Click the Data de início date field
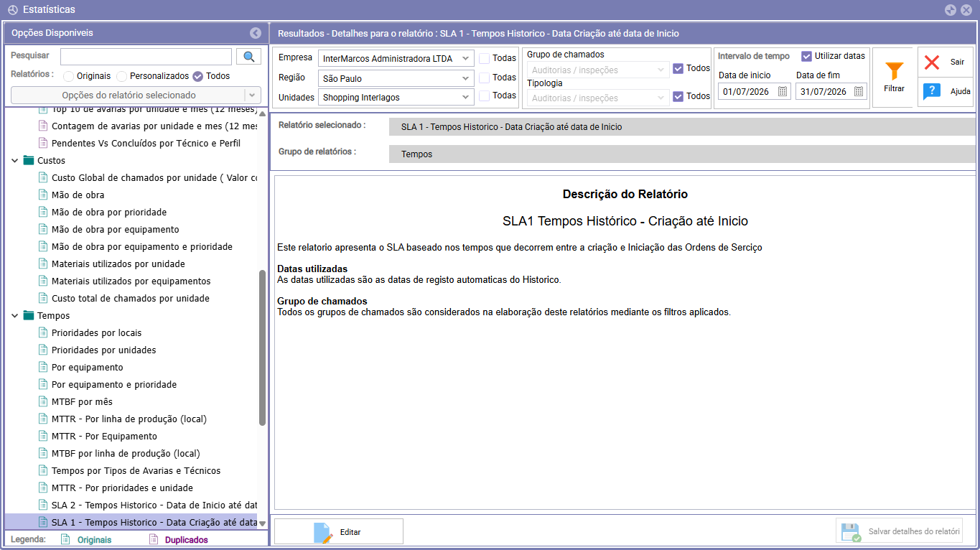 pyautogui.click(x=755, y=91)
